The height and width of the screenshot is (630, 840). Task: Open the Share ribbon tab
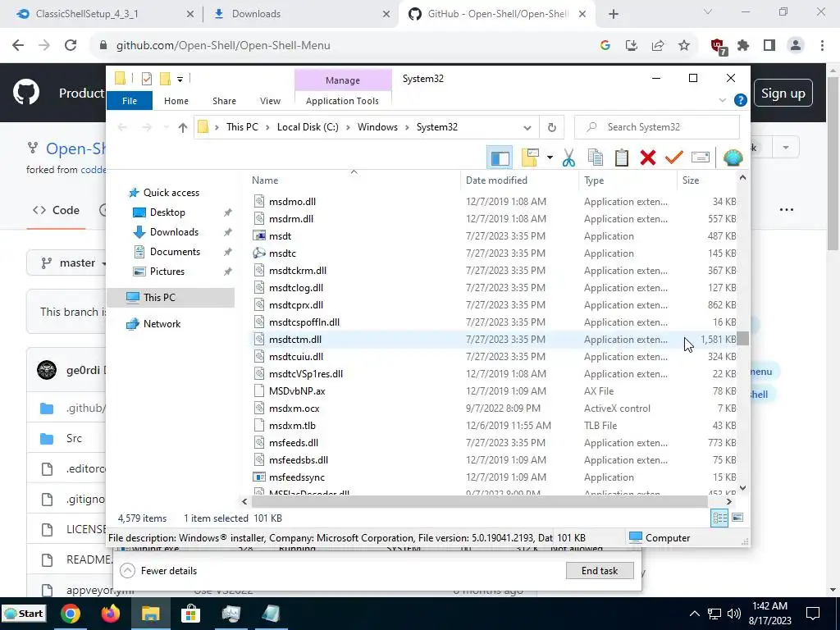tap(224, 101)
